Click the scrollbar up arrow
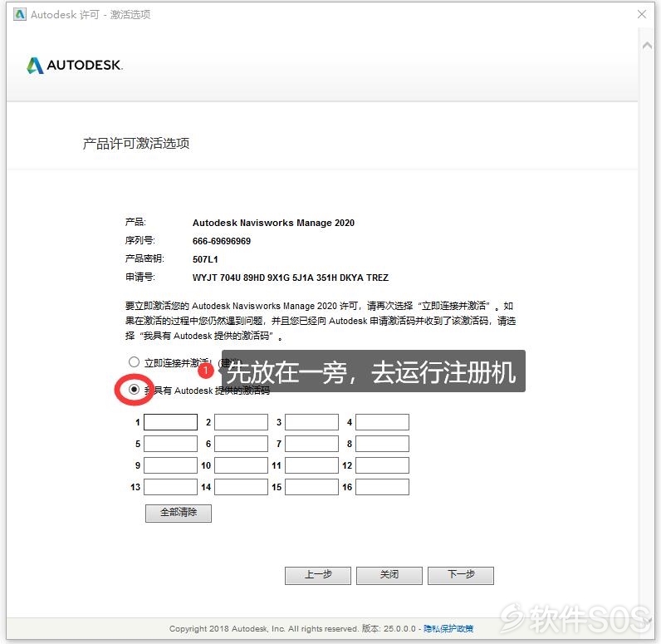The image size is (661, 644). (647, 45)
